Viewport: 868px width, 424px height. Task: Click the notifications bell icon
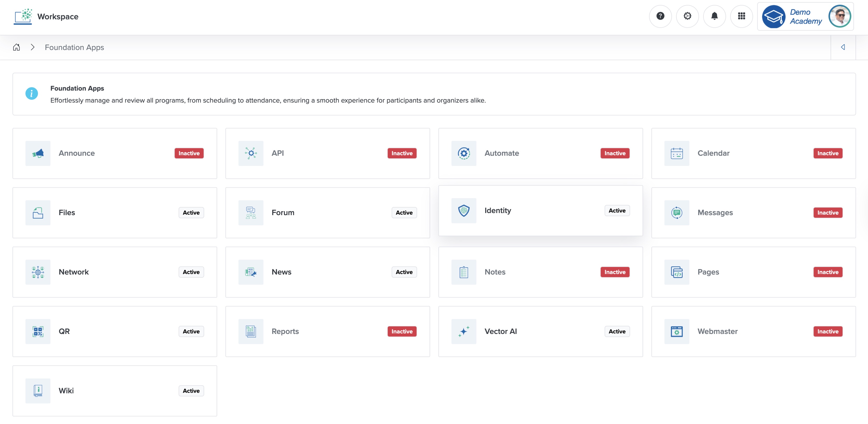(715, 16)
